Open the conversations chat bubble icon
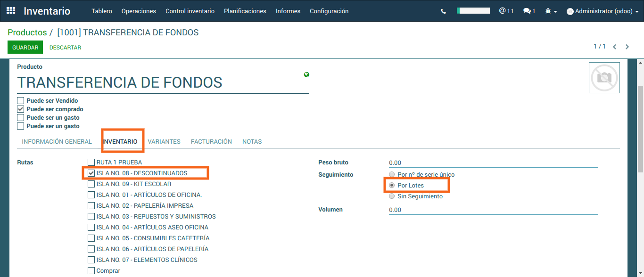Screen dimensions: 644x277 [529, 11]
